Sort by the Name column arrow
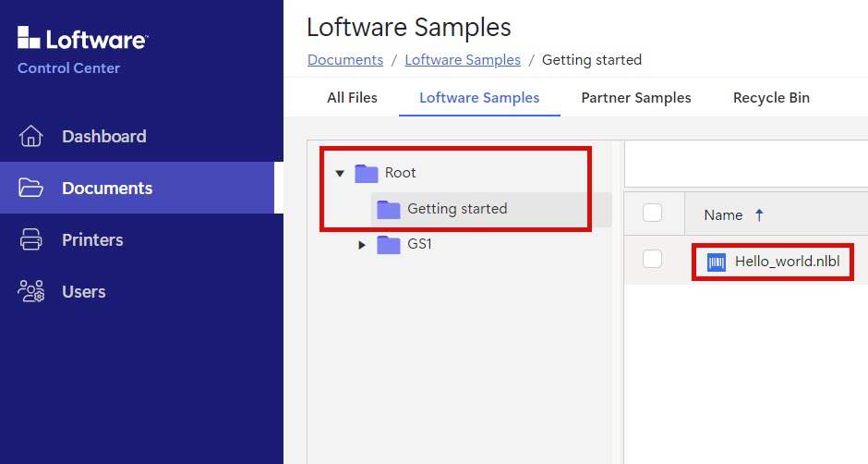Image resolution: width=868 pixels, height=464 pixels. click(x=759, y=214)
